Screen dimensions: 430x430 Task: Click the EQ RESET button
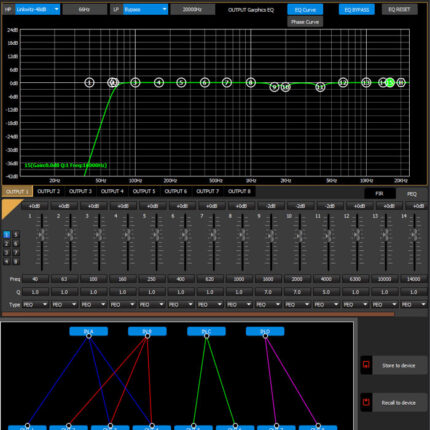tap(399, 9)
